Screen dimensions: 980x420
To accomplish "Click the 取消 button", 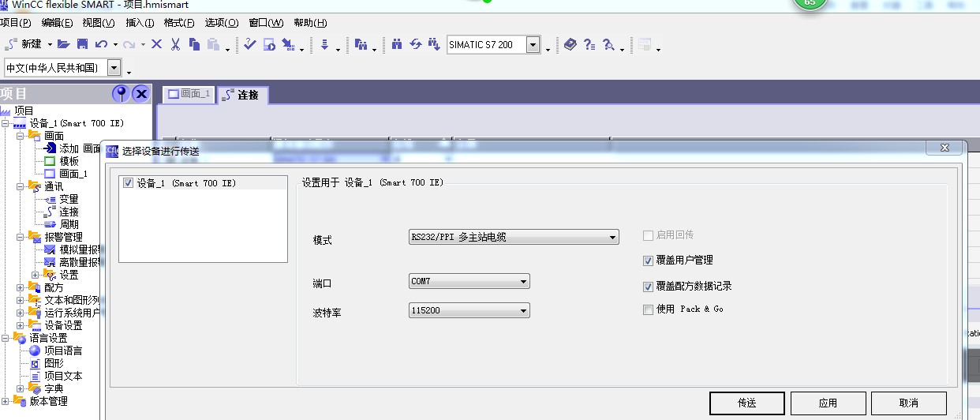I will pyautogui.click(x=908, y=403).
